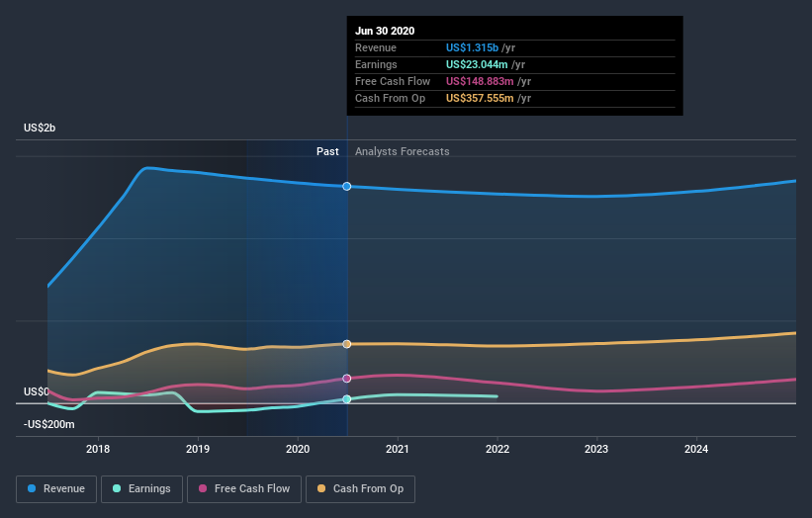Click the US$1.315b revenue value in tooltip

point(473,47)
